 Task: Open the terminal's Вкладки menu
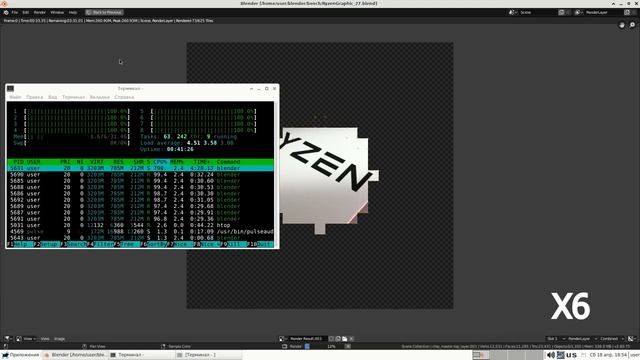tap(100, 97)
